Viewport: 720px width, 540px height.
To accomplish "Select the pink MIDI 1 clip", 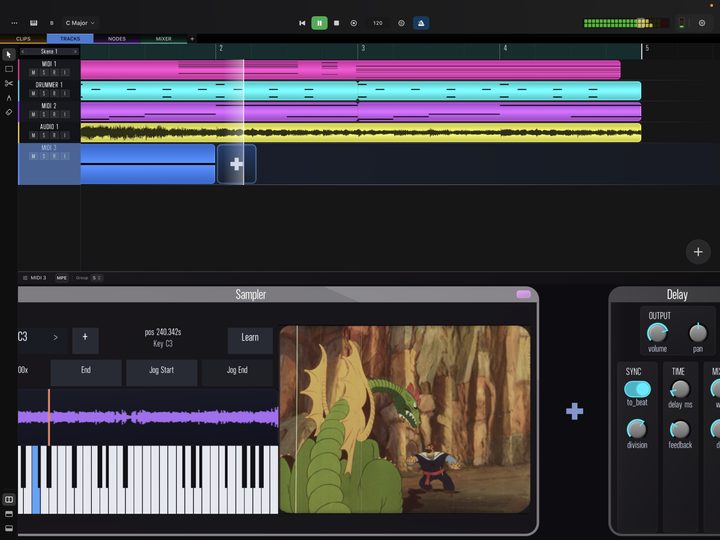I will [x=350, y=70].
